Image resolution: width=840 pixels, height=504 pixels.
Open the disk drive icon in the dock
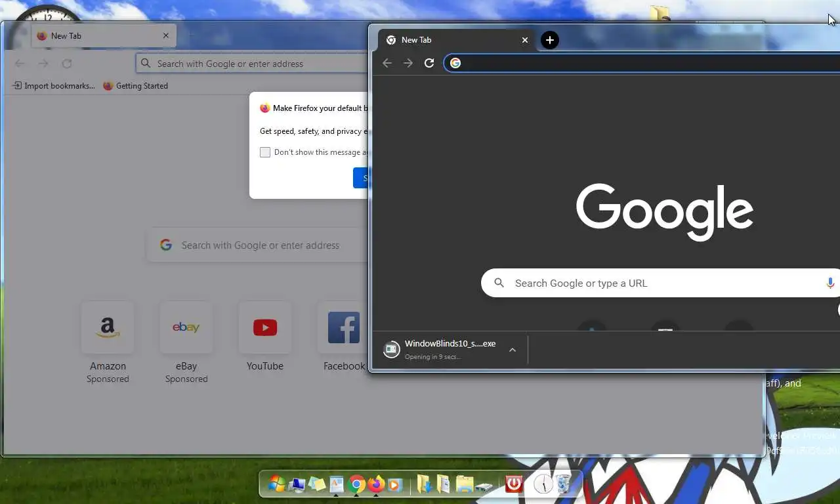pyautogui.click(x=484, y=487)
